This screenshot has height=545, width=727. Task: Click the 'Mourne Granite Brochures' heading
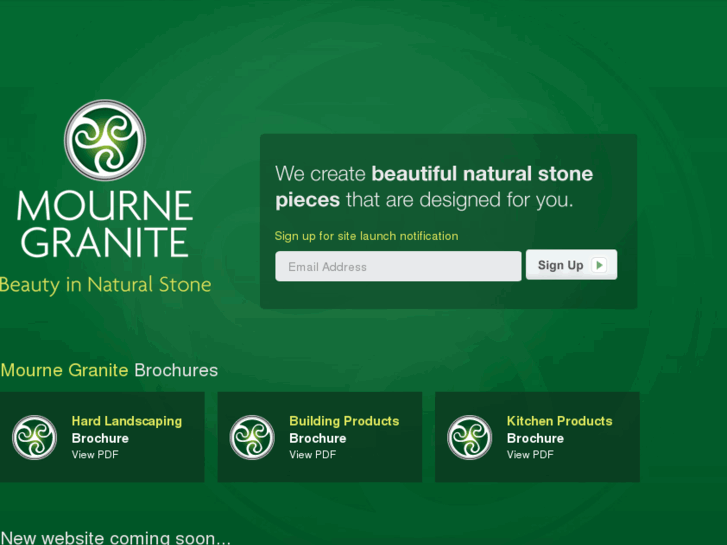click(109, 370)
